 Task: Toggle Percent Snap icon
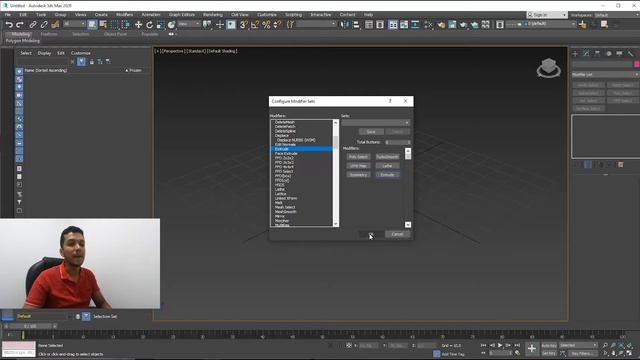tap(266, 24)
